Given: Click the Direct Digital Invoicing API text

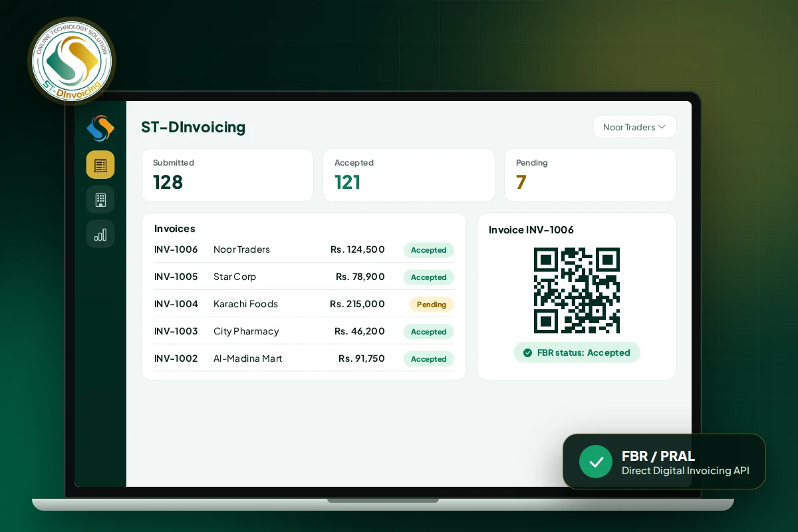Looking at the screenshot, I should (686, 471).
